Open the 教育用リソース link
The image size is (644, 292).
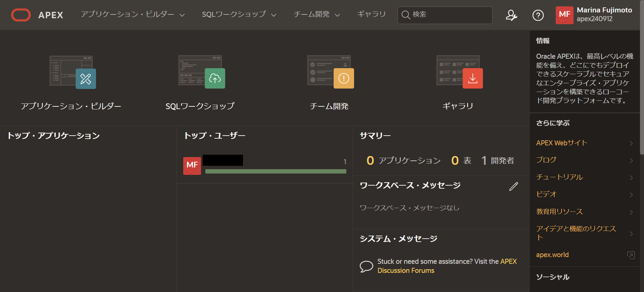tap(559, 212)
